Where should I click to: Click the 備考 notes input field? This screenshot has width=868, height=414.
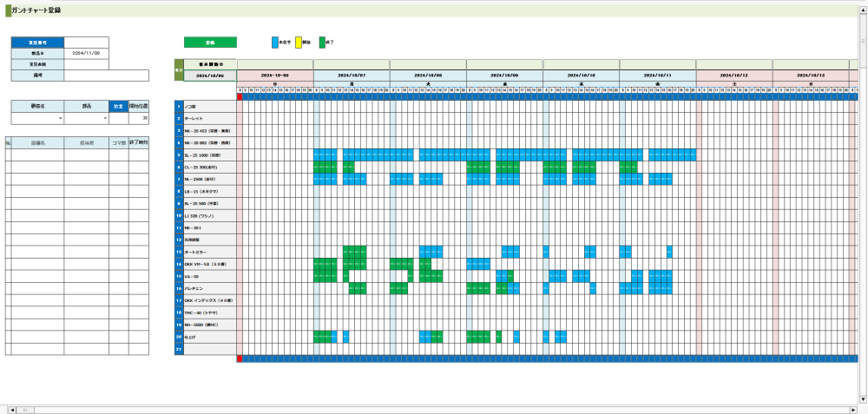click(106, 76)
